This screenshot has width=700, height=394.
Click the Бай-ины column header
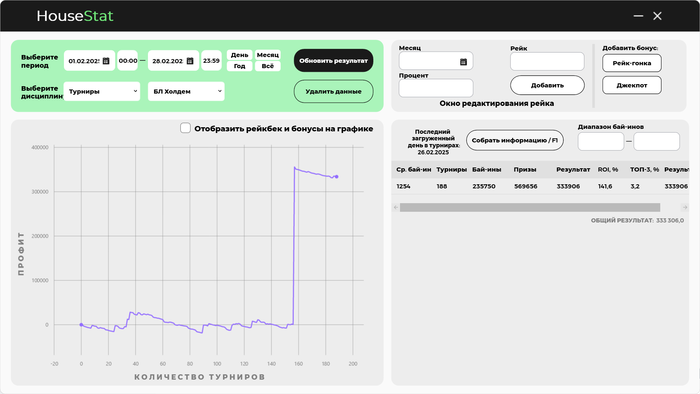click(487, 170)
